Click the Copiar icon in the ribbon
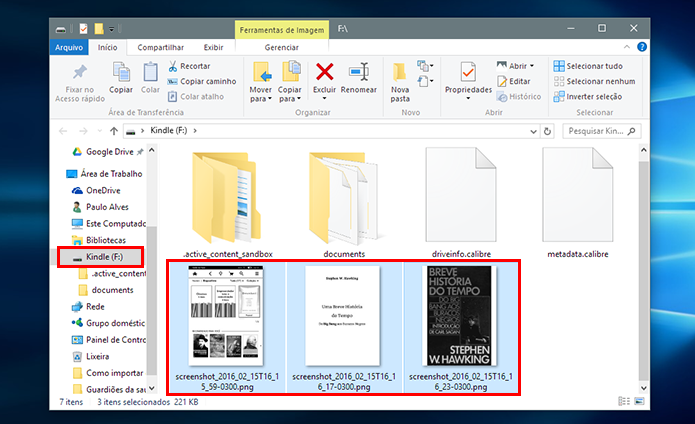 (121, 72)
